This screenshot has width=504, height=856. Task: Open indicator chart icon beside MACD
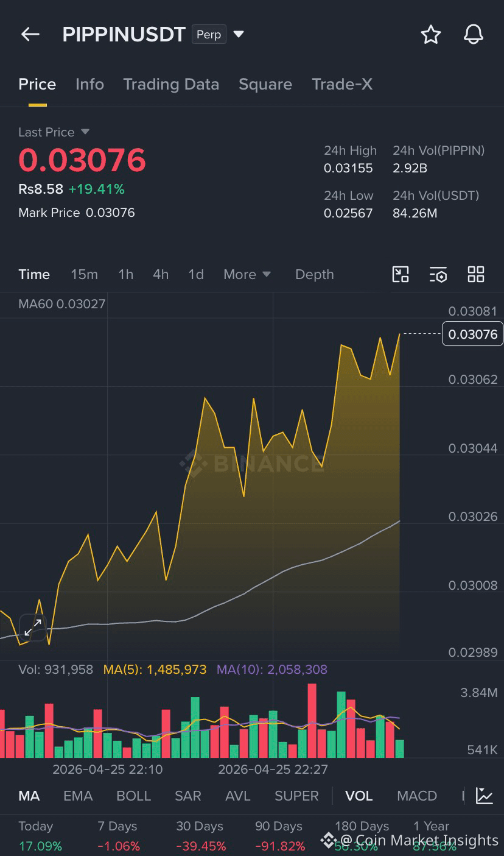point(485,796)
